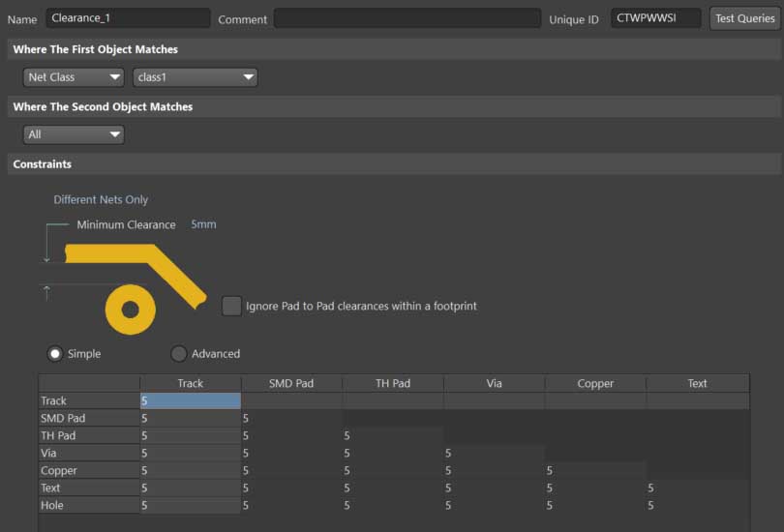The image size is (784, 532).
Task: Switch to Advanced radio option
Action: 179,354
